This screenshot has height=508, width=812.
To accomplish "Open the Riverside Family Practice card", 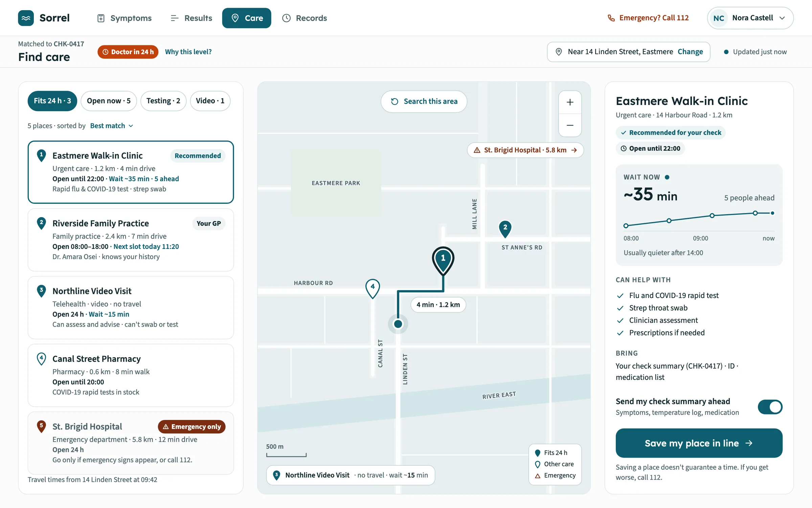I will point(131,240).
